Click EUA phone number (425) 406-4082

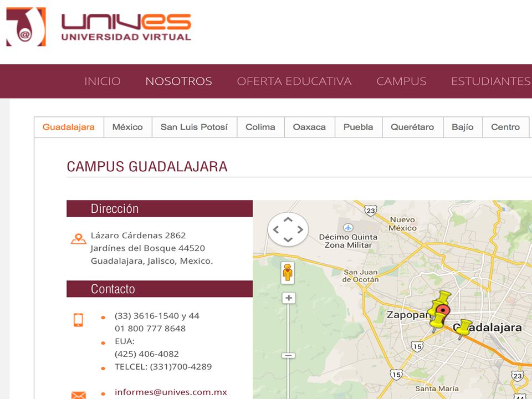pos(146,354)
